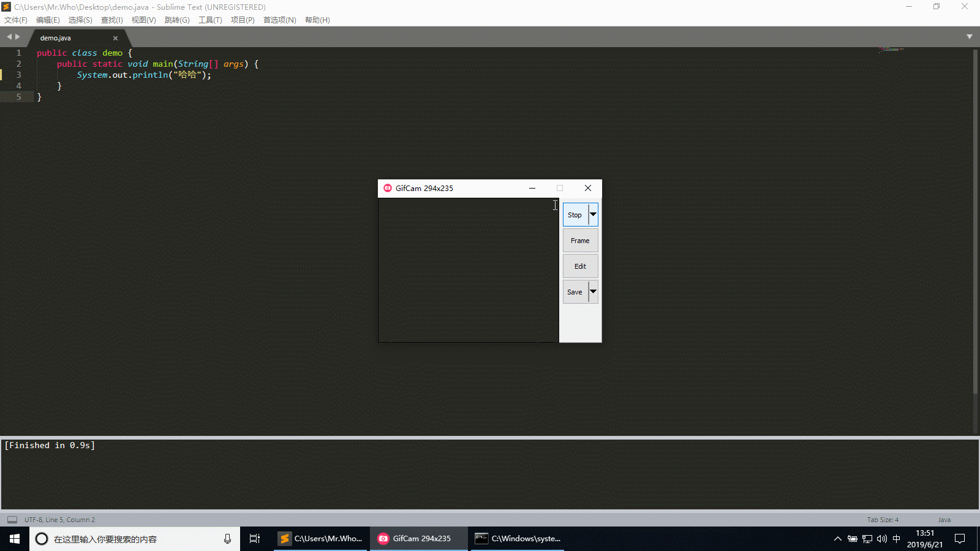This screenshot has height=551, width=980.
Task: Click the Cortana circle icon
Action: (42, 539)
